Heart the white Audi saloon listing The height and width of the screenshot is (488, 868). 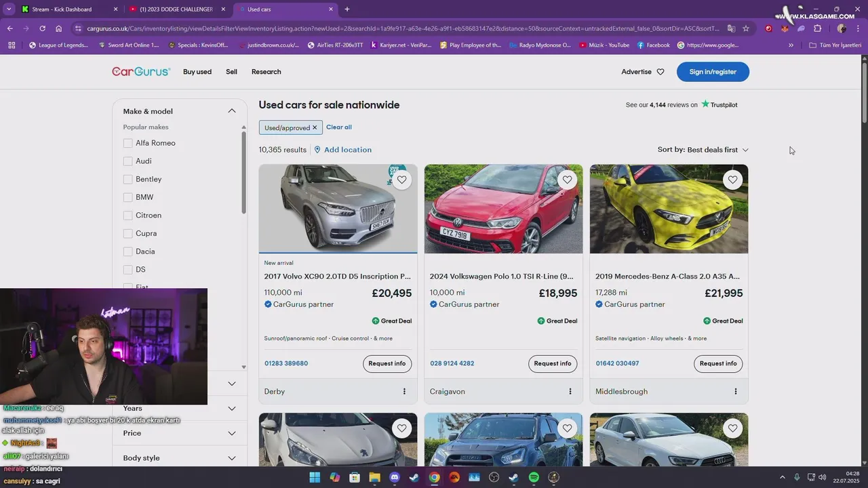tap(732, 428)
